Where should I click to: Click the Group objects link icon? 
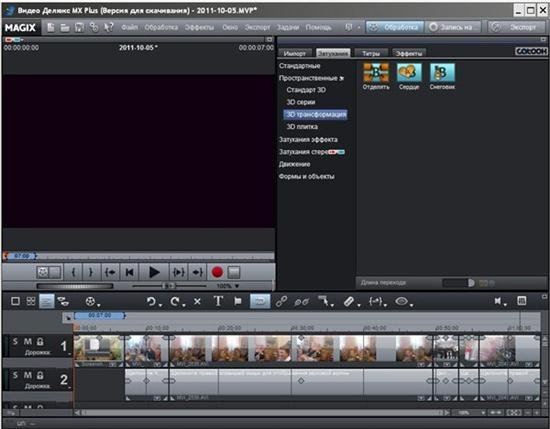click(x=281, y=301)
